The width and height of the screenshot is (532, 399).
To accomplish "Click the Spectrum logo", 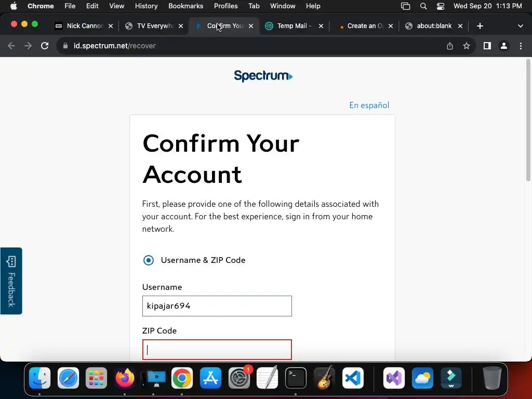I will pyautogui.click(x=263, y=76).
